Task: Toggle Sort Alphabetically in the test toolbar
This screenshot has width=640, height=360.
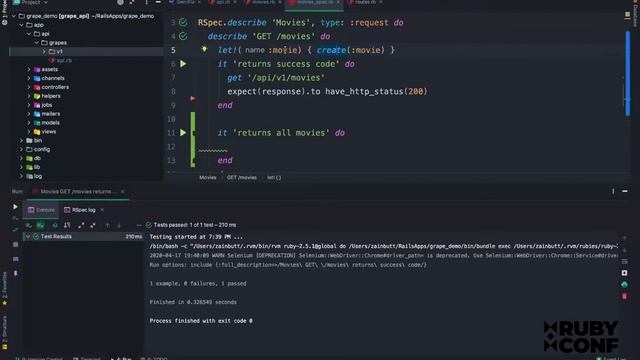Action: [55, 225]
